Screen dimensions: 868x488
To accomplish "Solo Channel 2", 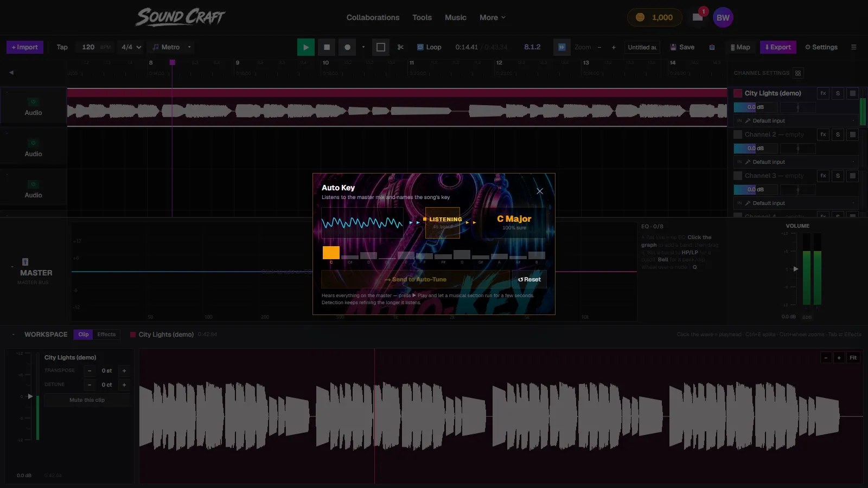I will [838, 134].
